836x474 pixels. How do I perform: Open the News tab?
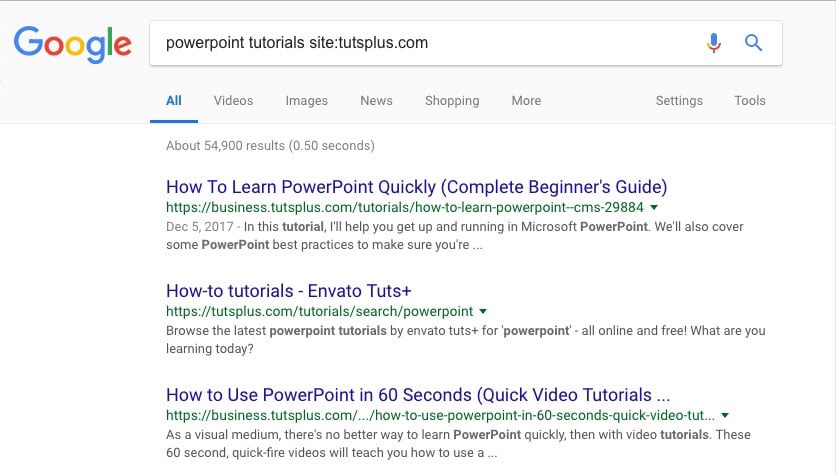[376, 100]
